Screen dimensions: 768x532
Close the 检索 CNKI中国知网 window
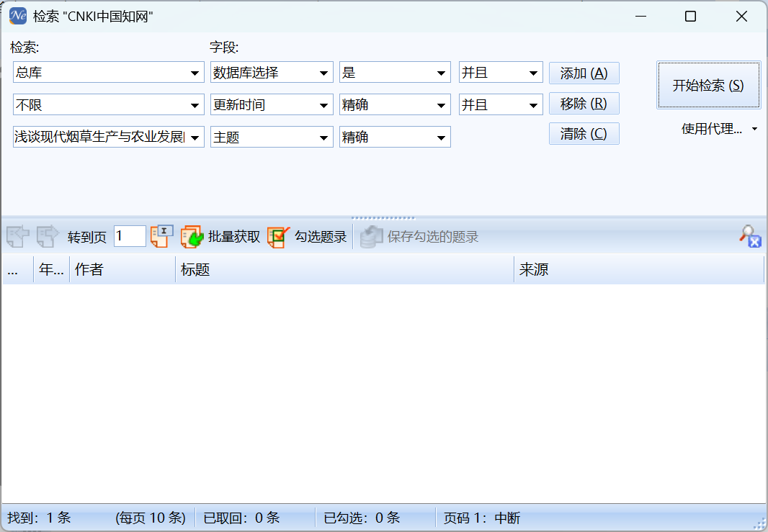click(741, 16)
